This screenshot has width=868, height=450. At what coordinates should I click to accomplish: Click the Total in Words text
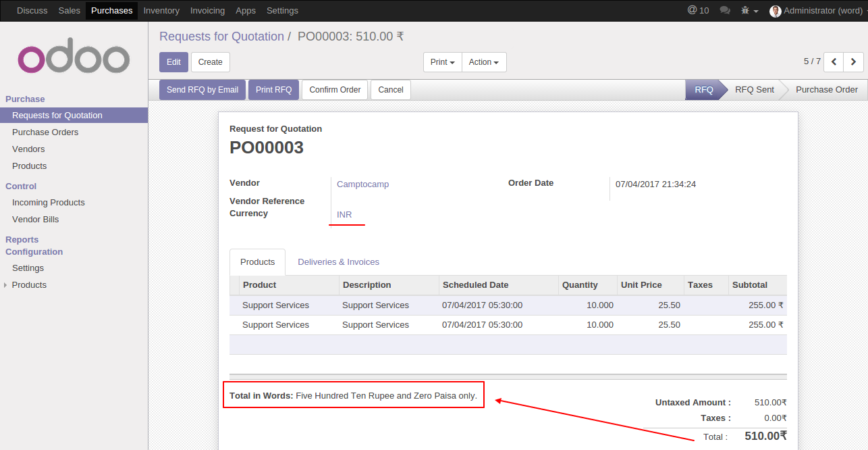pos(353,396)
